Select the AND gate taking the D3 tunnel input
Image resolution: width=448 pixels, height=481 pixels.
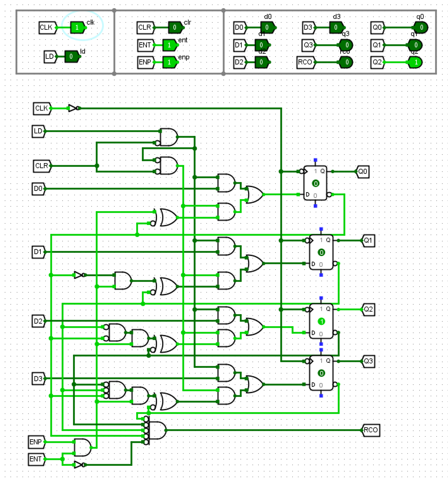pyautogui.click(x=227, y=373)
